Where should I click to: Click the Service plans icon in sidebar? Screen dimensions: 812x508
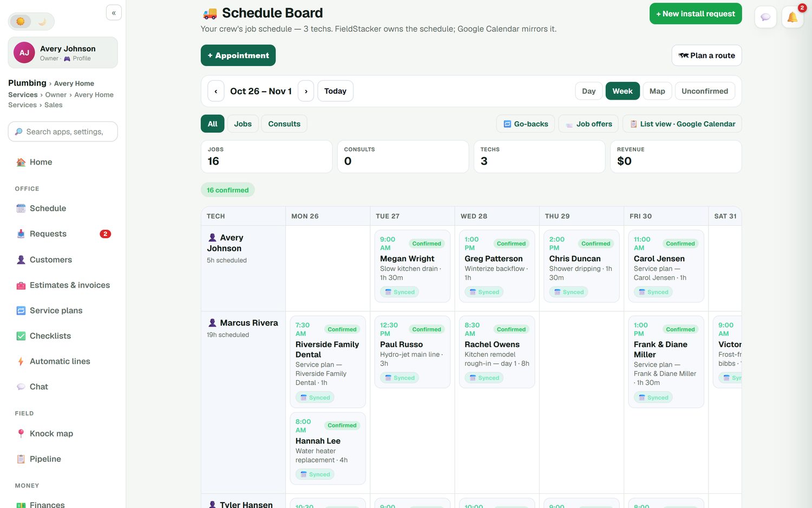[x=21, y=311]
